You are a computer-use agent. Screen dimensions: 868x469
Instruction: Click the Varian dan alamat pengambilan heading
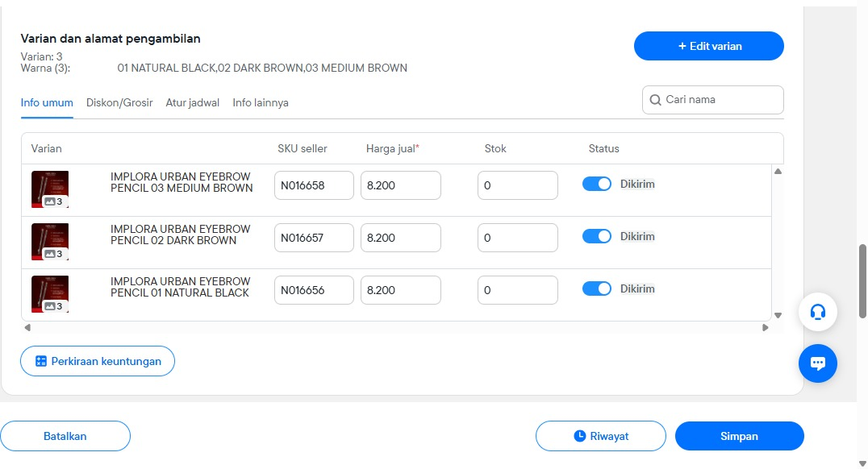[111, 39]
